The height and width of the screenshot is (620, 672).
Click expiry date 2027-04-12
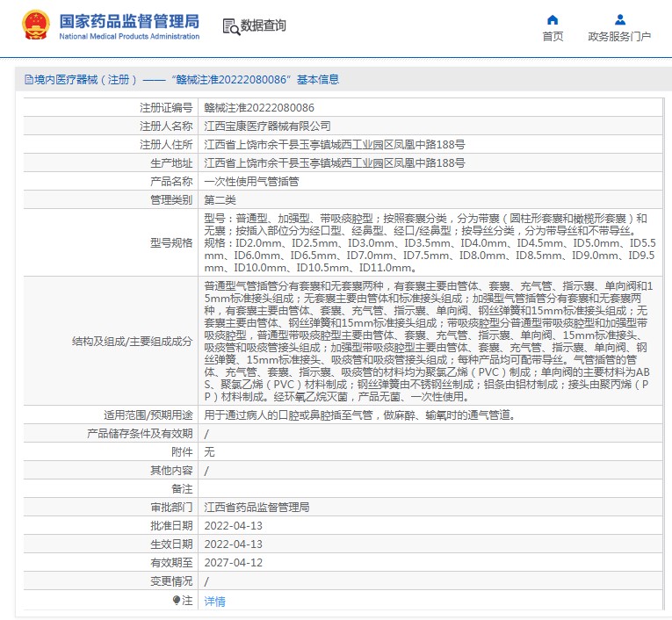[x=233, y=563]
